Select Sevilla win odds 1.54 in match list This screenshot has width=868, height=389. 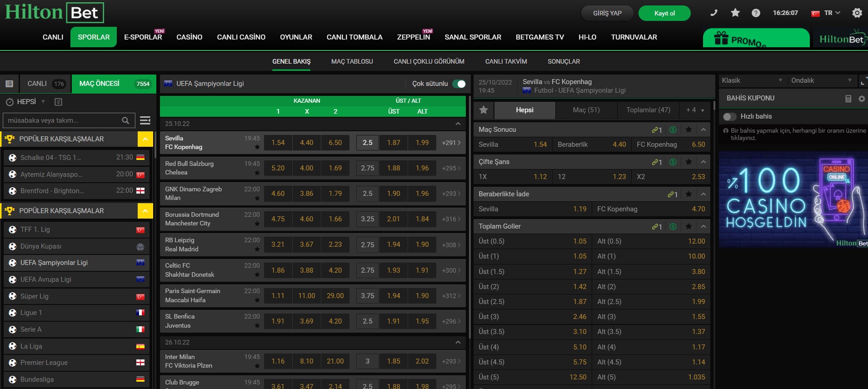(x=278, y=143)
